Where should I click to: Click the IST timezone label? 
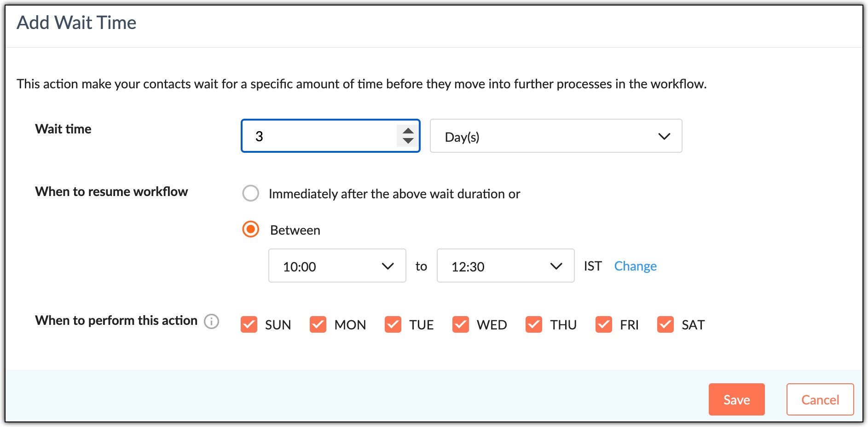coord(593,266)
